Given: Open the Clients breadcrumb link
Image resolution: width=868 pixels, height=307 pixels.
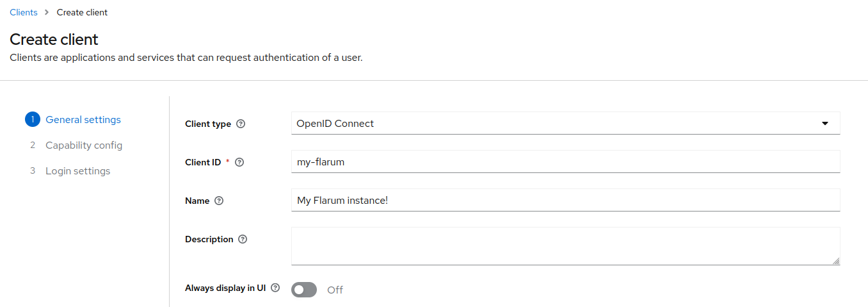Looking at the screenshot, I should click(24, 12).
